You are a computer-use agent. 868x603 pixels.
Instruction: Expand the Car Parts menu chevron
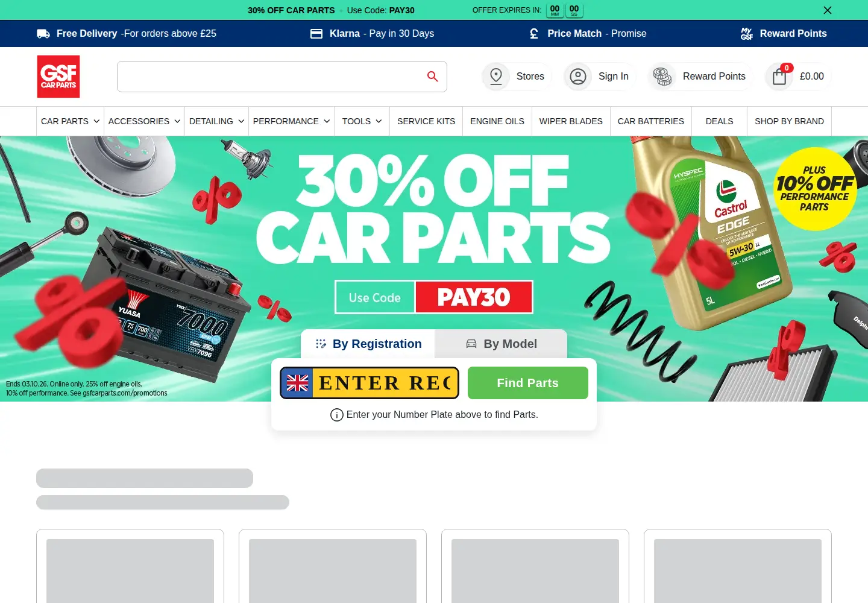[96, 121]
